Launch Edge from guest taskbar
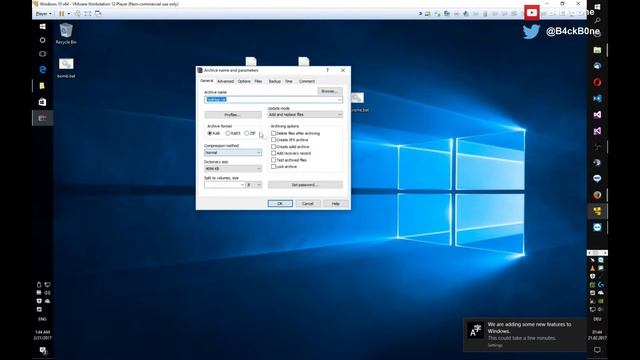 42,70
